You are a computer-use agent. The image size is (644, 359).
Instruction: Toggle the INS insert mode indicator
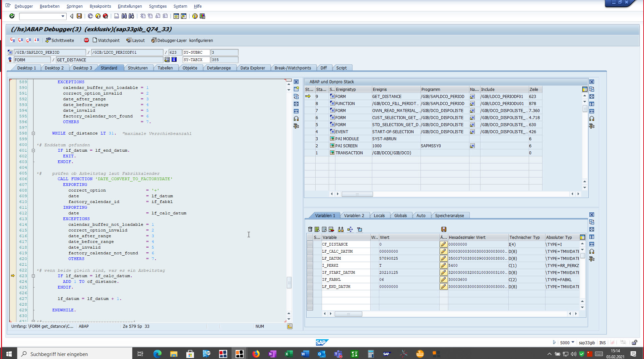602,343
